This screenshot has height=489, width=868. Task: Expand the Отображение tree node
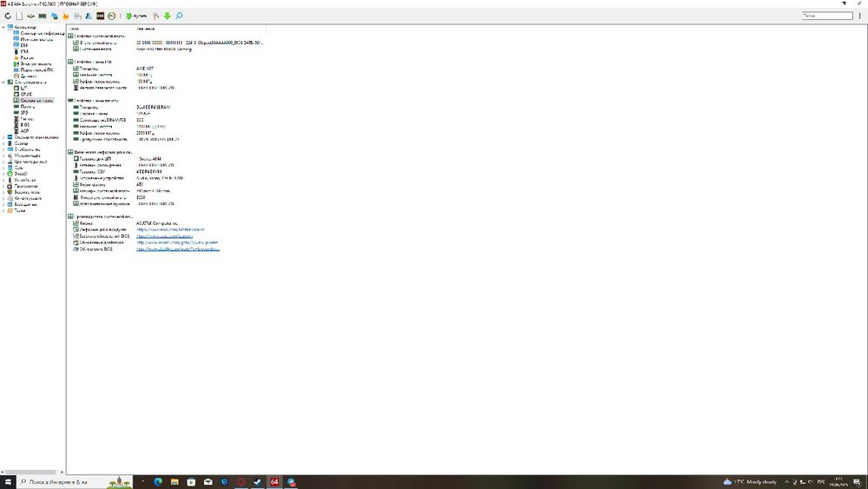coord(3,149)
